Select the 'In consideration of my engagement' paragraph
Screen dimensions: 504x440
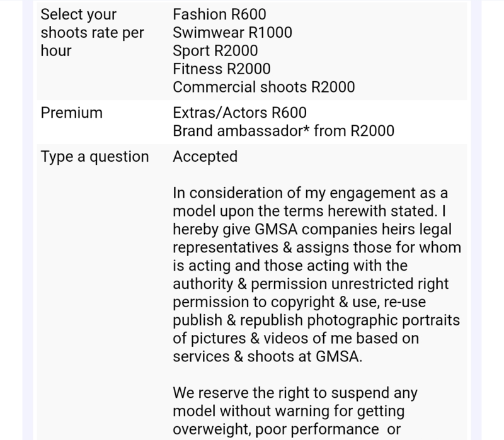(x=317, y=274)
